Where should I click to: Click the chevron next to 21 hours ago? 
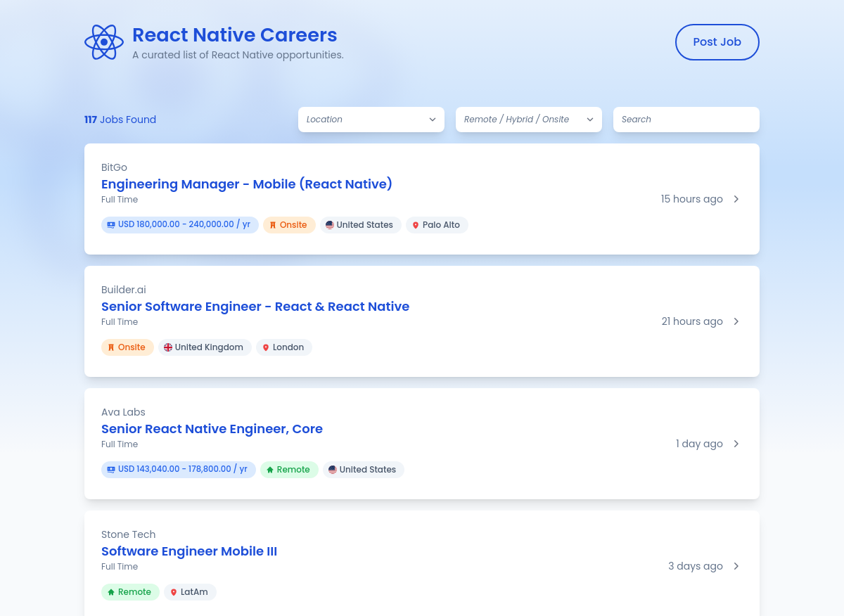click(736, 321)
